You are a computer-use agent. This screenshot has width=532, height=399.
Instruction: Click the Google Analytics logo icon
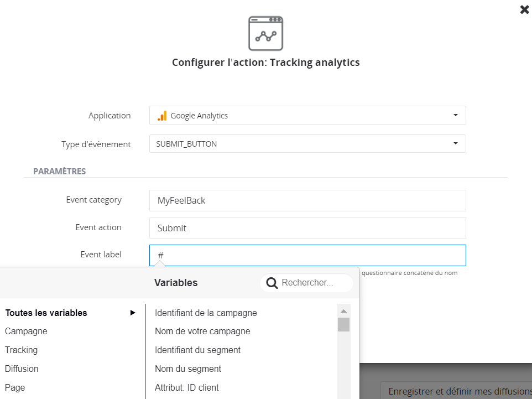click(162, 116)
